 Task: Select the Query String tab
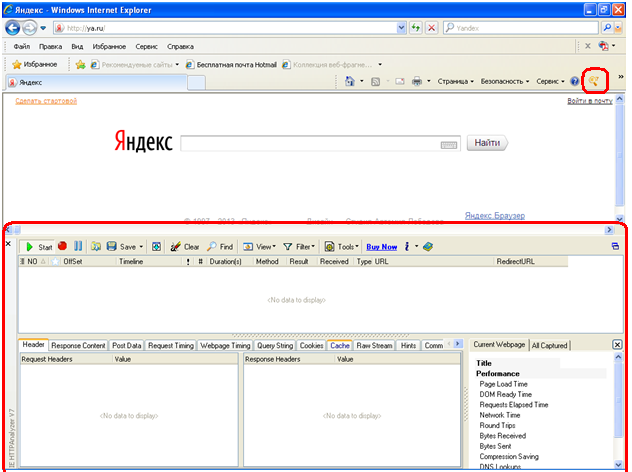click(275, 345)
